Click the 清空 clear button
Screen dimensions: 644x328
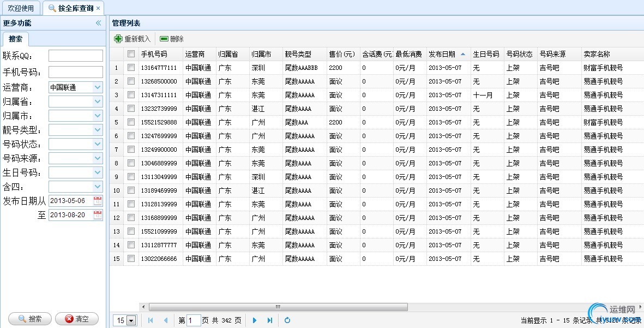pos(77,319)
